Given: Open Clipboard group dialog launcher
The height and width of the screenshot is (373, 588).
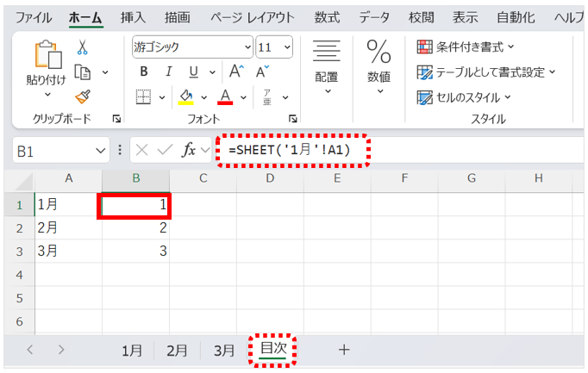Looking at the screenshot, I should point(116,119).
